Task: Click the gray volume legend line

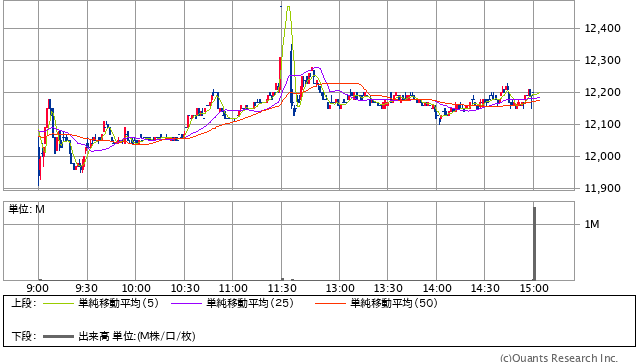Action: pyautogui.click(x=58, y=337)
